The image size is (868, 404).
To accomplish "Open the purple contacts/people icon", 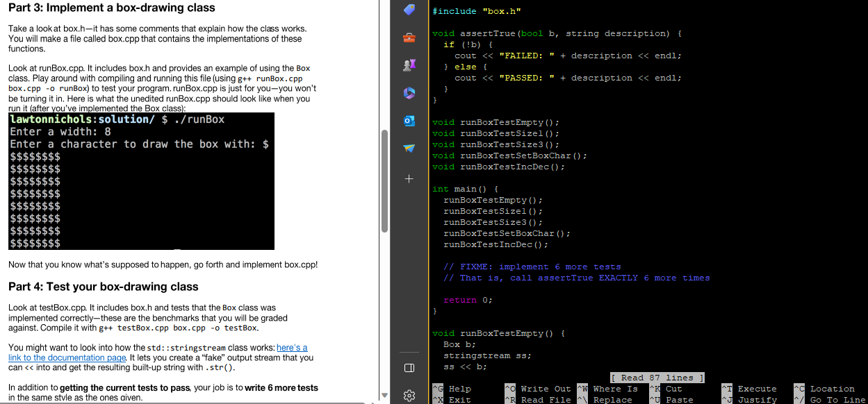I will tap(409, 65).
